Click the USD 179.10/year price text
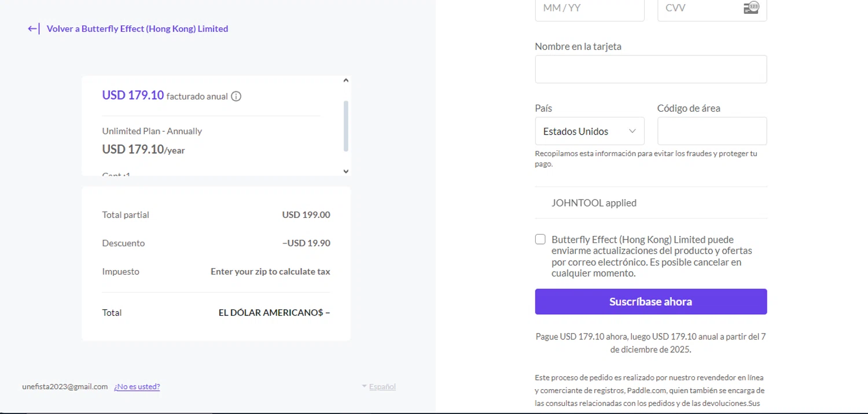The width and height of the screenshot is (868, 414). [x=144, y=150]
